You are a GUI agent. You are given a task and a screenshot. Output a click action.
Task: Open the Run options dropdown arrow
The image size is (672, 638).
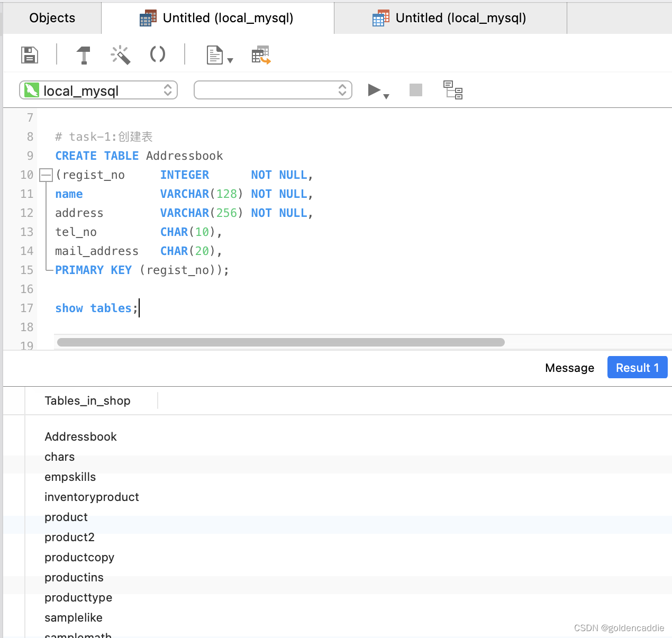point(386,96)
